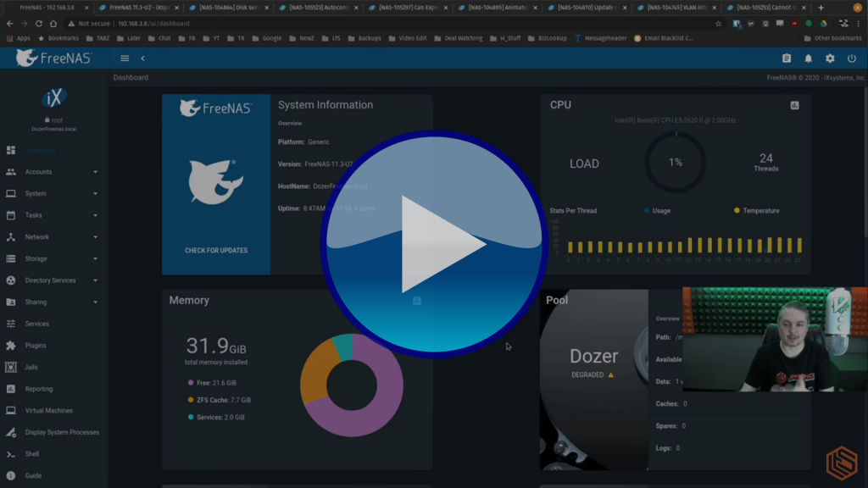This screenshot has height=488, width=868.
Task: Open the Virtual Machines menu label
Action: click(x=48, y=411)
